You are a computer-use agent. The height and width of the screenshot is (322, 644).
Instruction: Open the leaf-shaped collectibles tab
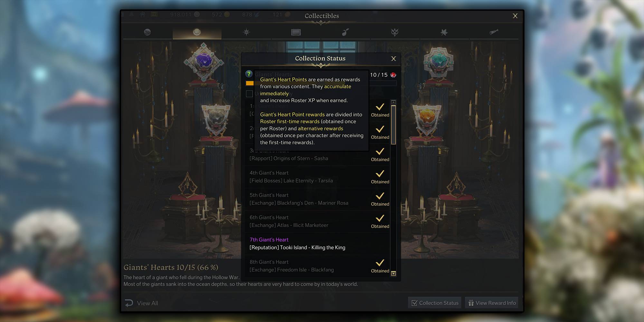coord(444,32)
